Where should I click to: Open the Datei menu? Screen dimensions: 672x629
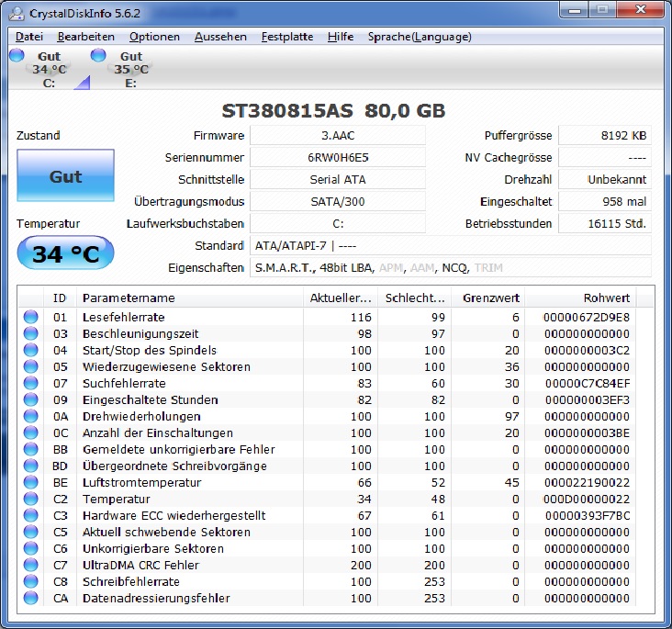coord(29,37)
